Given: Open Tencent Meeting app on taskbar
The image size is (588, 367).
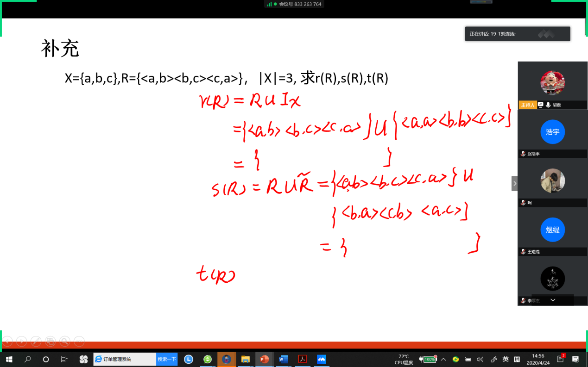Looking at the screenshot, I should pyautogui.click(x=322, y=359).
